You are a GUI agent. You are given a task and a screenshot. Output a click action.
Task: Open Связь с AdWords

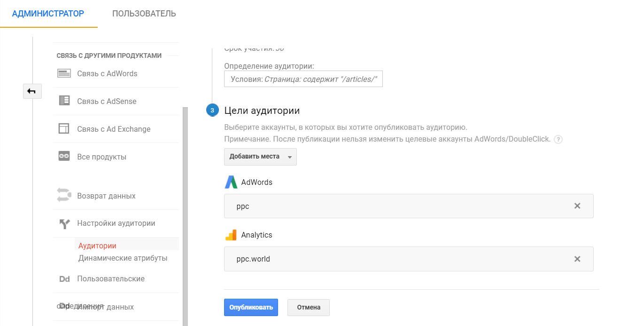pos(107,73)
